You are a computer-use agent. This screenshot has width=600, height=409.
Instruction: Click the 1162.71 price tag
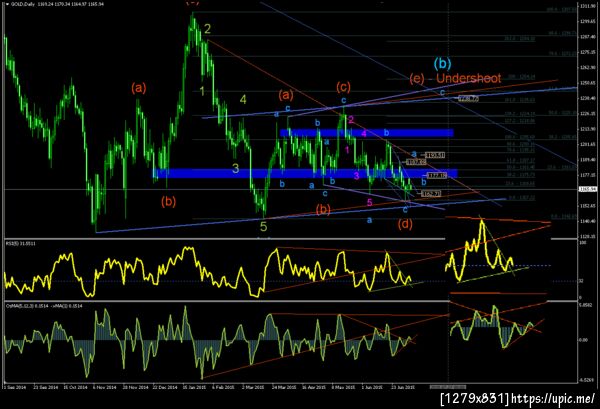point(431,194)
